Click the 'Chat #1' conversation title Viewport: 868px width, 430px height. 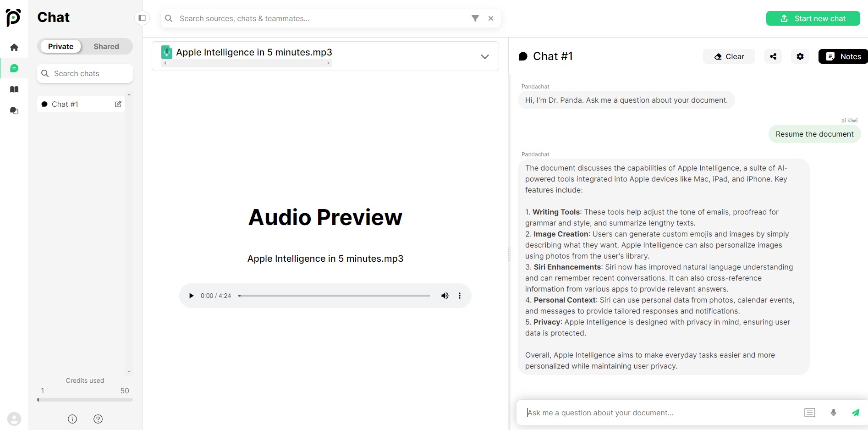click(x=553, y=56)
